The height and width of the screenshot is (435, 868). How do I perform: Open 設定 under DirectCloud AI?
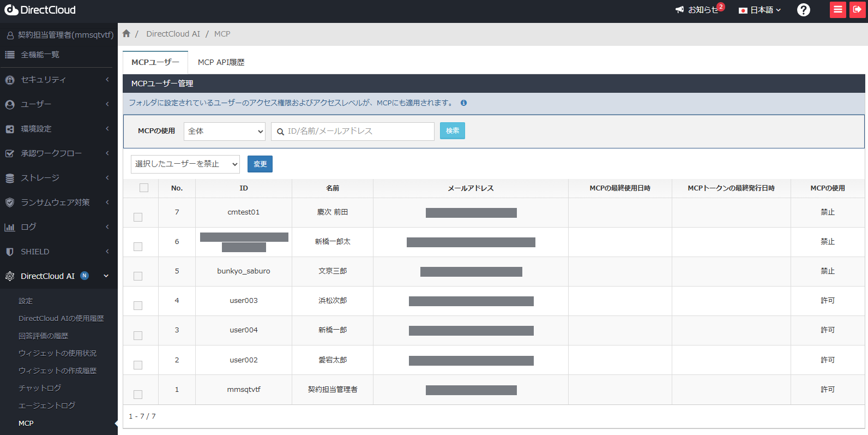point(26,301)
